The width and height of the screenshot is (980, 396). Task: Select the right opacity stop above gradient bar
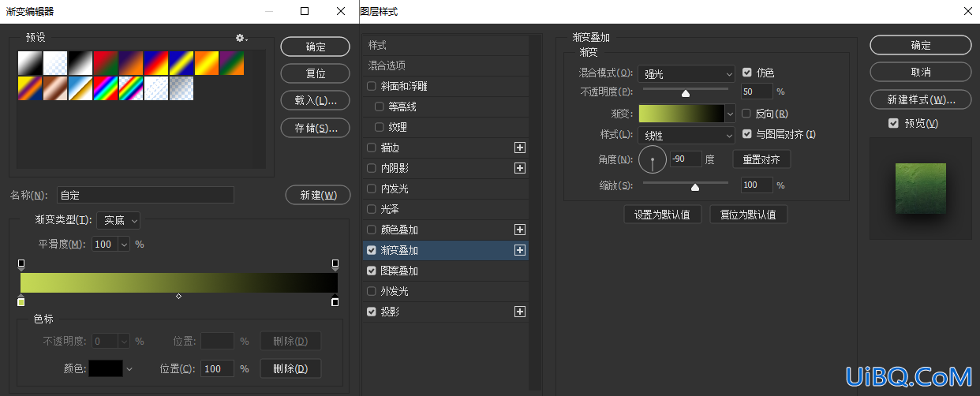click(335, 264)
